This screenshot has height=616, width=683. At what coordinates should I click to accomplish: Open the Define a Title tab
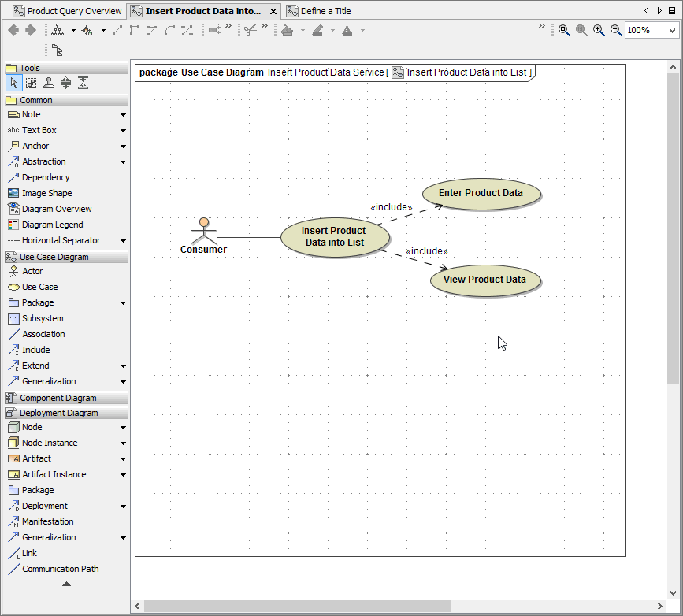(325, 11)
